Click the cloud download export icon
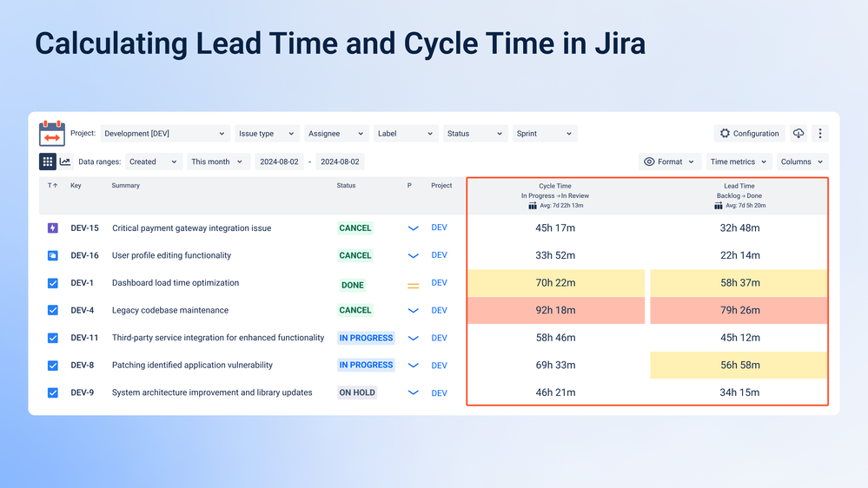Screen dimensions: 868x488 coord(798,134)
